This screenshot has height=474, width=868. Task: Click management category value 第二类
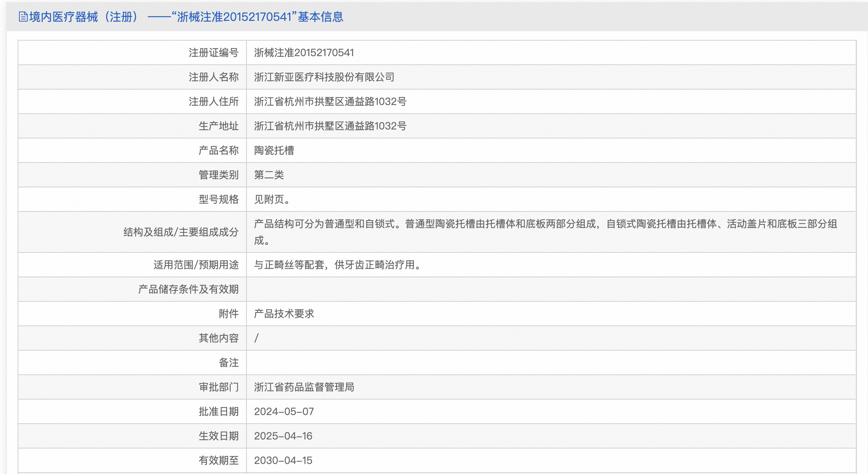click(x=269, y=175)
